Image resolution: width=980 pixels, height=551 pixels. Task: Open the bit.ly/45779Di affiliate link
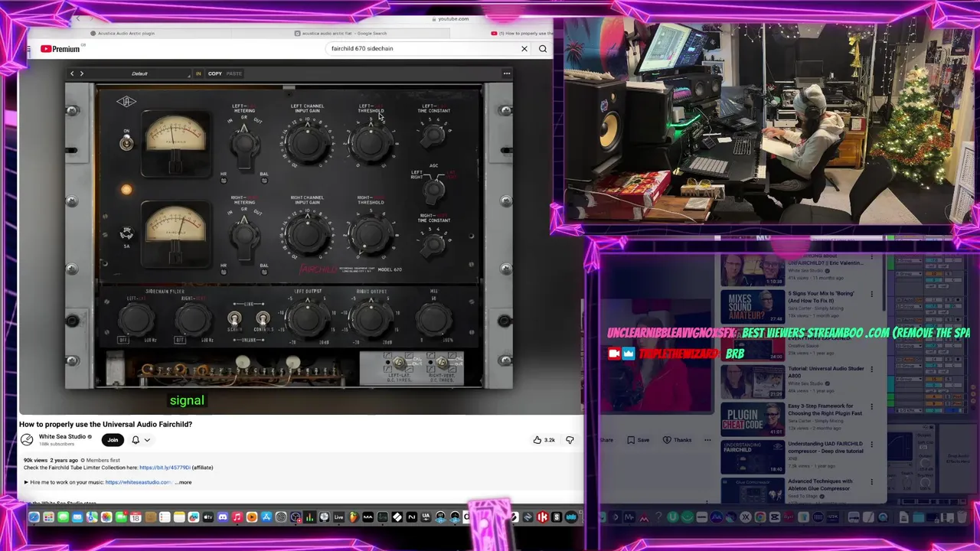point(165,468)
